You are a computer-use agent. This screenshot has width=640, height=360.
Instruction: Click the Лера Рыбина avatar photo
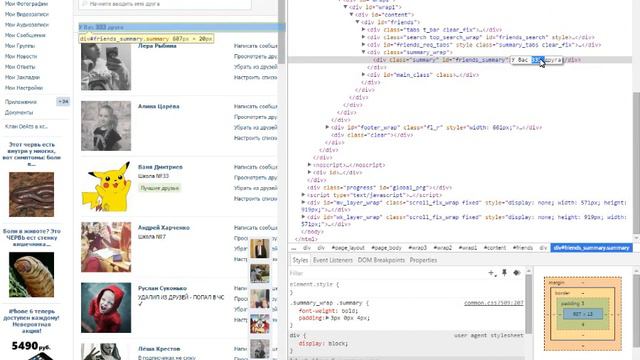coord(106,66)
